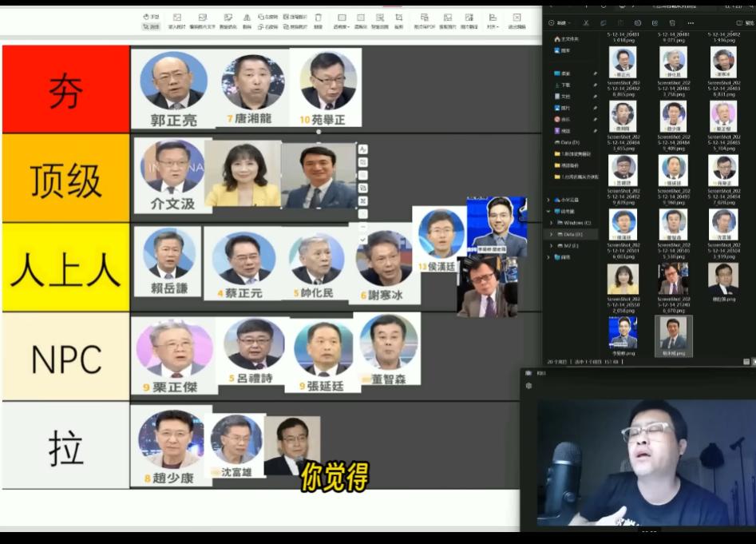This screenshot has height=544, width=756.
Task: Click the rotate left (左旋转) icon
Action: click(x=260, y=16)
